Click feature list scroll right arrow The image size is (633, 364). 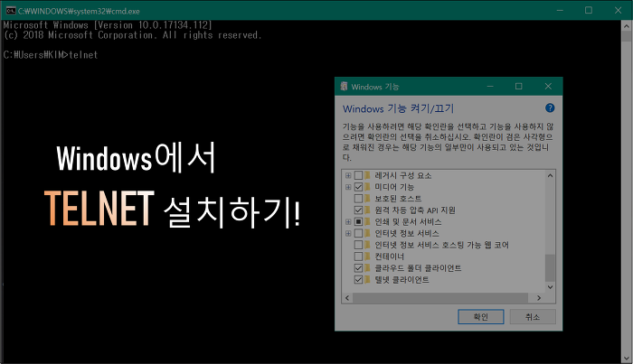coord(539,298)
